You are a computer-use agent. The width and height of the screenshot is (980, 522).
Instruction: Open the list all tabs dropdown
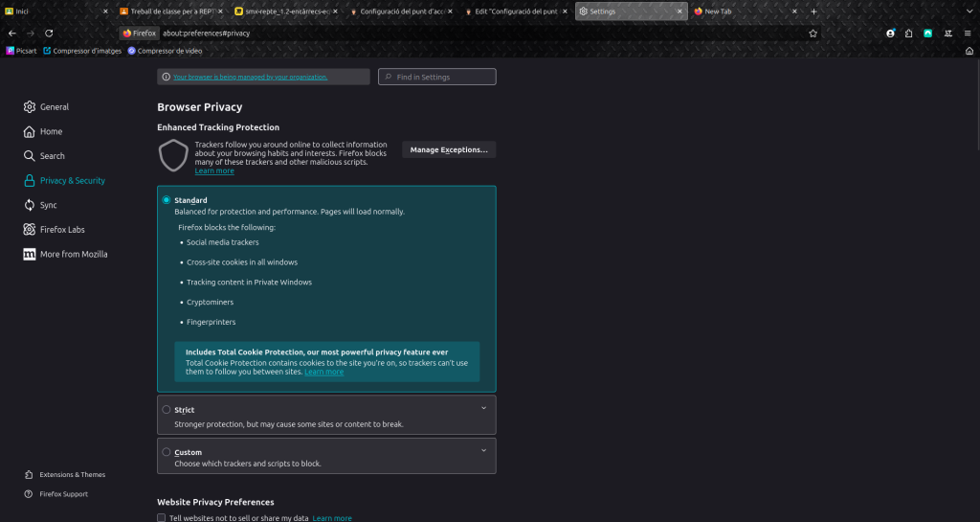pos(968,11)
